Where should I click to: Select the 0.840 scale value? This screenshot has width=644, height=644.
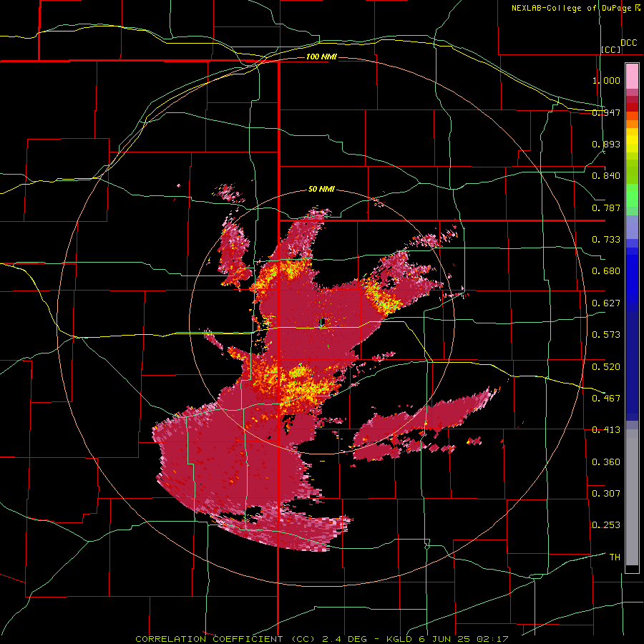[606, 176]
